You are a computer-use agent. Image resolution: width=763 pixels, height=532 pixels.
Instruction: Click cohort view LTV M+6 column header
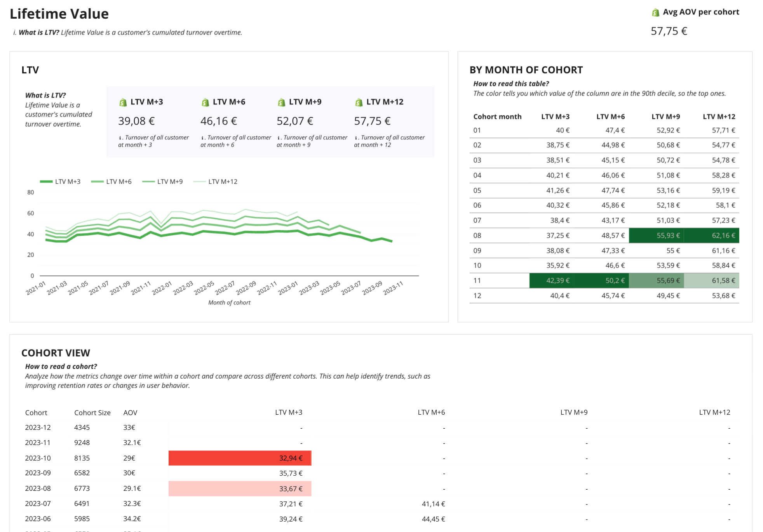pyautogui.click(x=431, y=412)
